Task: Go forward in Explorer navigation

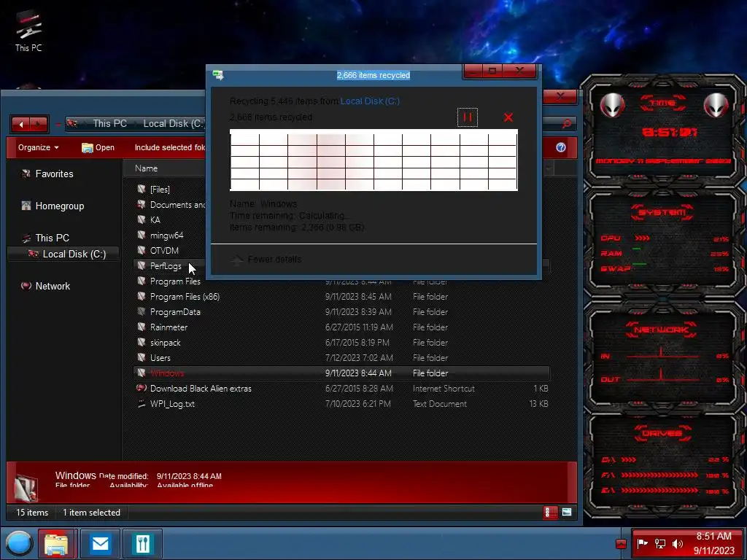Action: pos(39,124)
